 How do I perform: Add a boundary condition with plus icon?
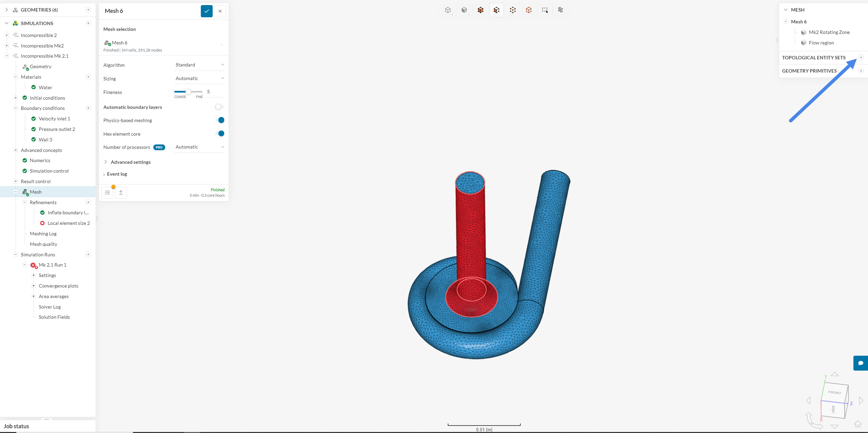[x=88, y=108]
